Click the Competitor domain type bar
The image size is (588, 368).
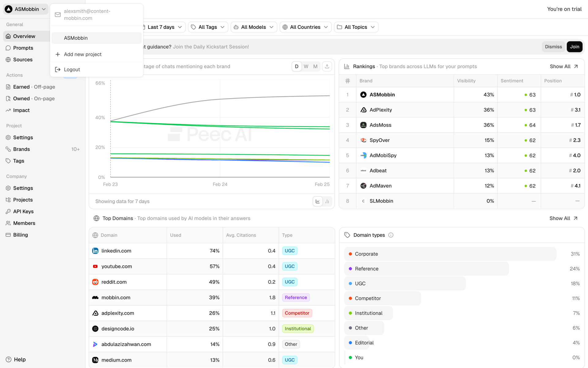[383, 298]
